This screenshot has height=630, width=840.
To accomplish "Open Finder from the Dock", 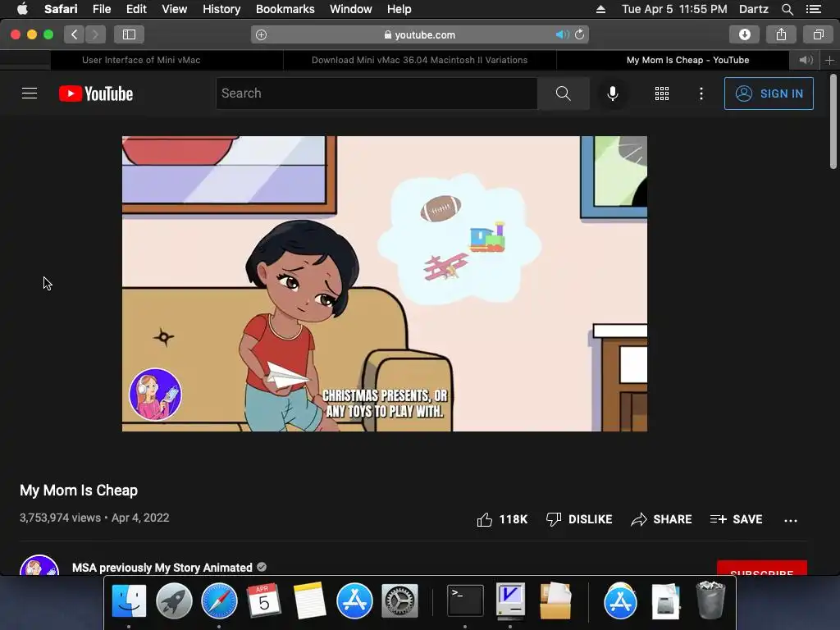I will tap(129, 600).
